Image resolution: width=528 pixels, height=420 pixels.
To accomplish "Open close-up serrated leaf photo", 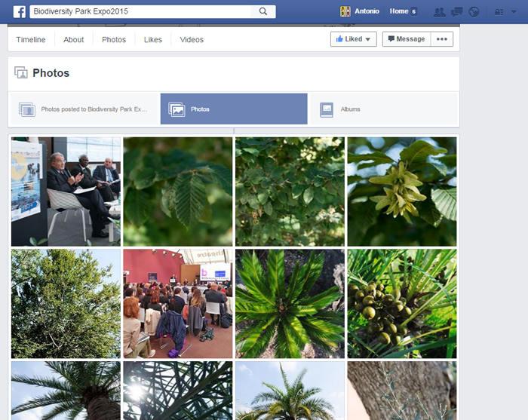I will [178, 192].
